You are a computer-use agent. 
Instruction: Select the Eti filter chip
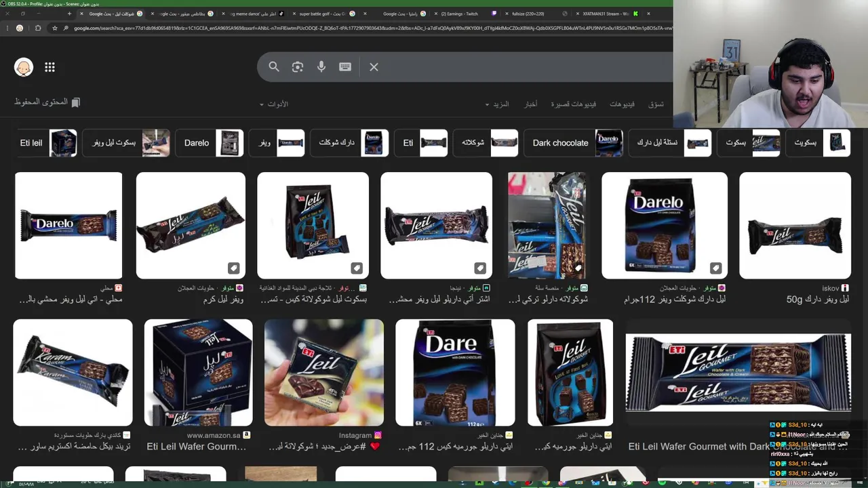click(421, 143)
